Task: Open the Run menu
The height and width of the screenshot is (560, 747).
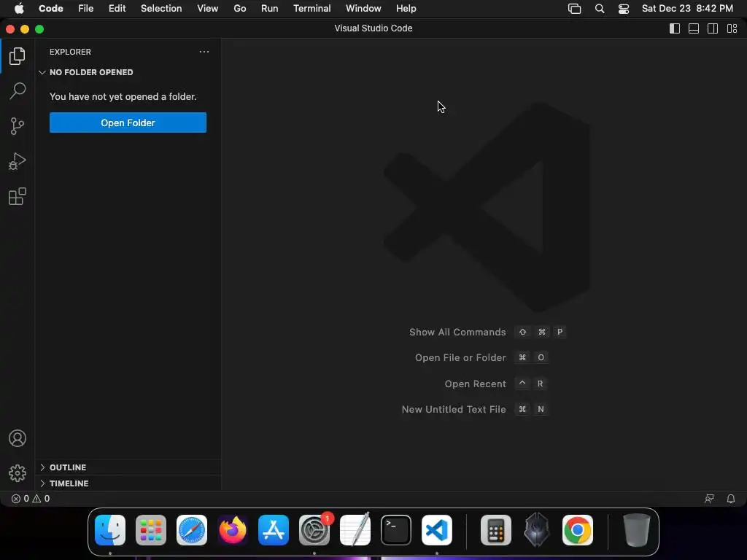Action: point(270,9)
